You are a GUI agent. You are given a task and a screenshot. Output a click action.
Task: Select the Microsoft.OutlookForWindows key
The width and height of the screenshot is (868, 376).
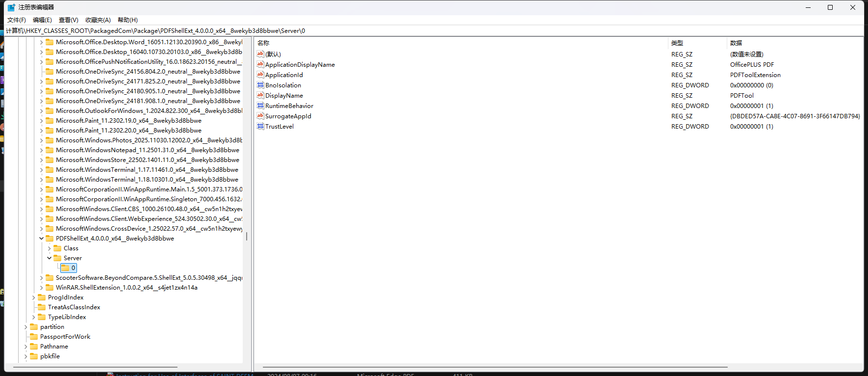(x=149, y=110)
